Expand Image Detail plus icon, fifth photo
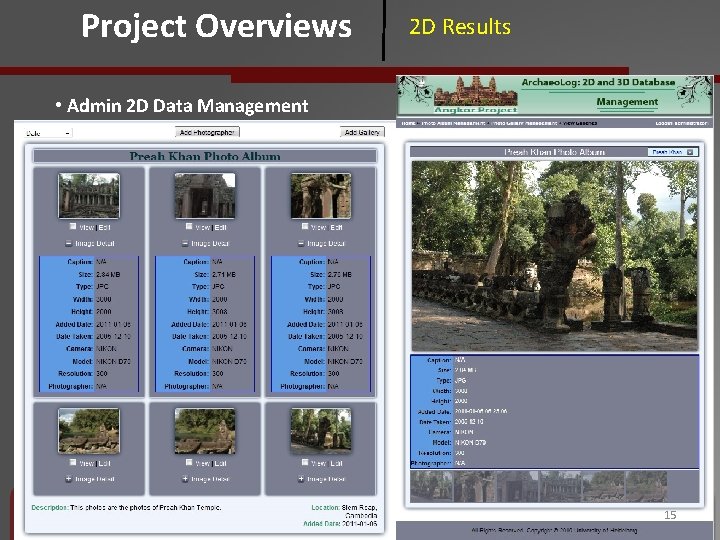The image size is (720, 540). point(185,479)
